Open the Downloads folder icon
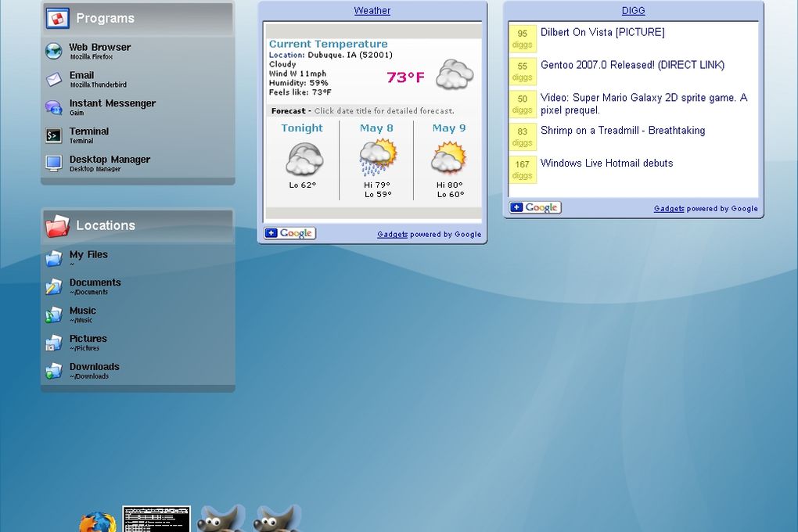 (x=53, y=371)
